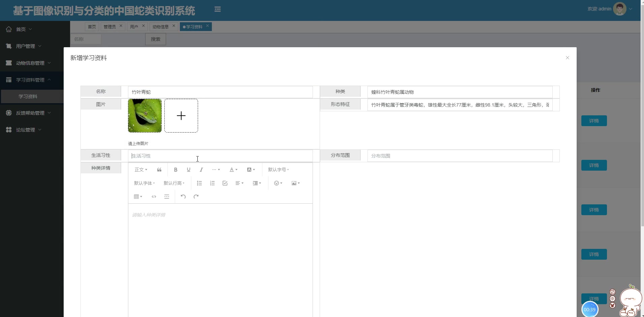The height and width of the screenshot is (317, 644).
Task: Click the 名称 search input
Action: tap(86, 39)
